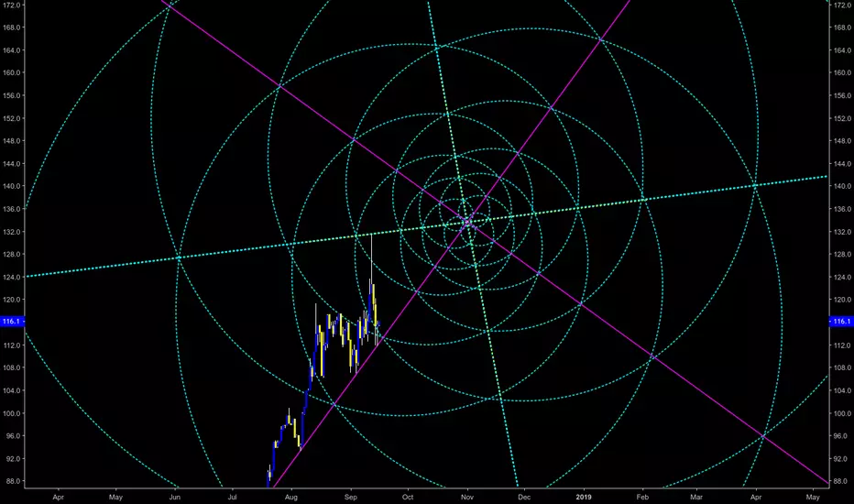Click the center where magenta lines cross
Image resolution: width=854 pixels, height=504 pixels.
point(468,222)
